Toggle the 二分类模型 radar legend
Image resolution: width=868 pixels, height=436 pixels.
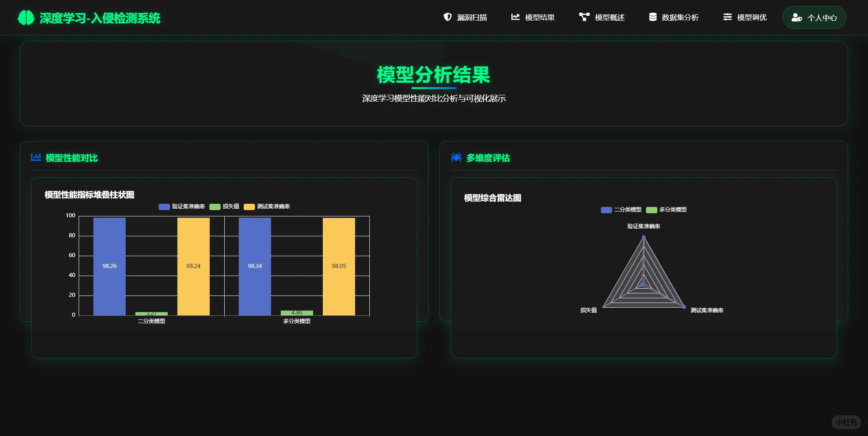[621, 210]
